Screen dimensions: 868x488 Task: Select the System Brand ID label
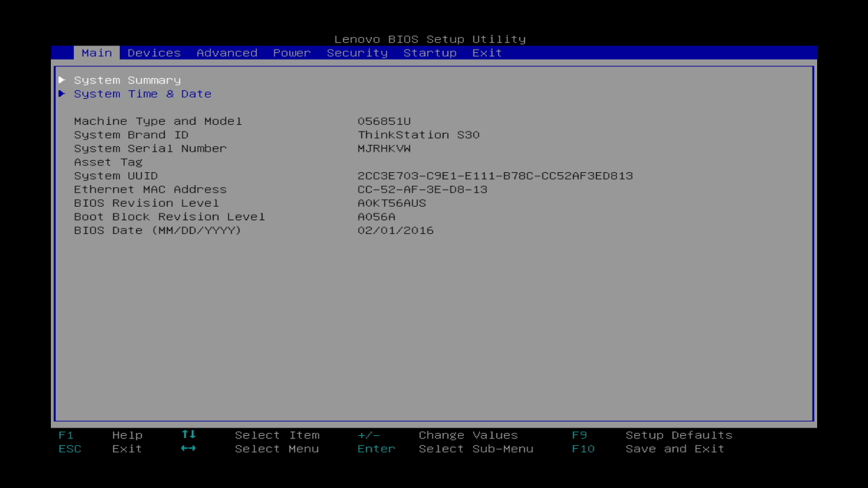[131, 135]
